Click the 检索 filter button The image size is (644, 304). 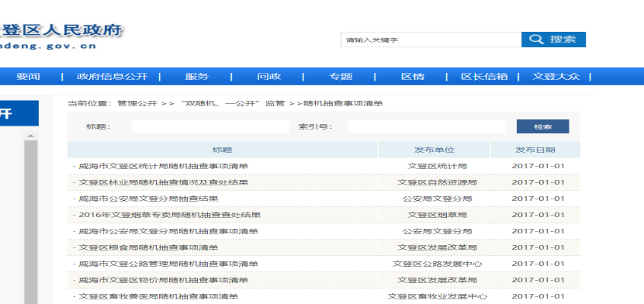pos(542,126)
